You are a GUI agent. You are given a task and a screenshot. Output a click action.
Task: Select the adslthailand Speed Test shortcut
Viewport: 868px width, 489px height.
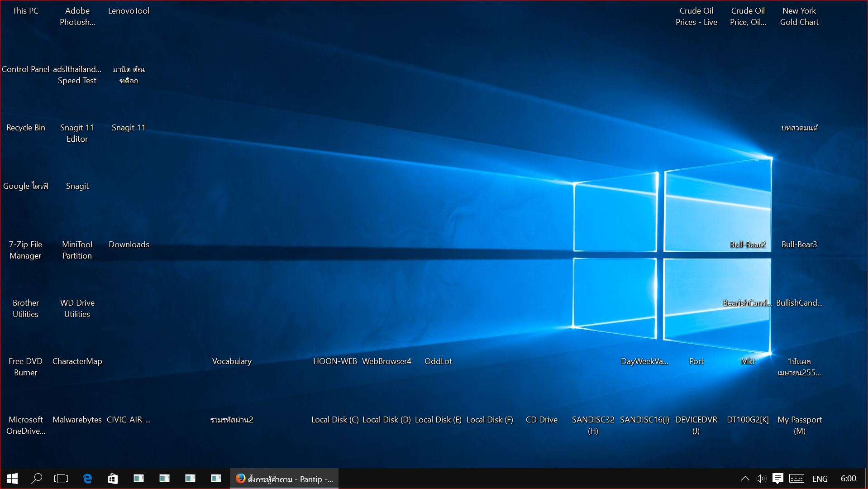[77, 75]
